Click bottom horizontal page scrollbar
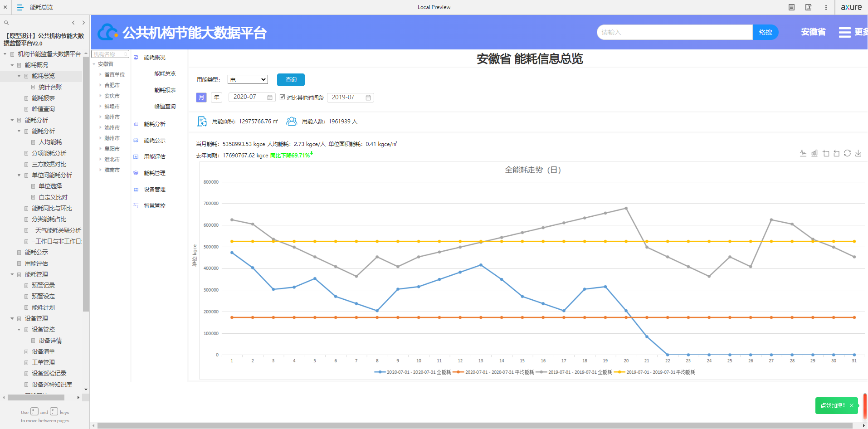This screenshot has height=429, width=868. [x=475, y=425]
